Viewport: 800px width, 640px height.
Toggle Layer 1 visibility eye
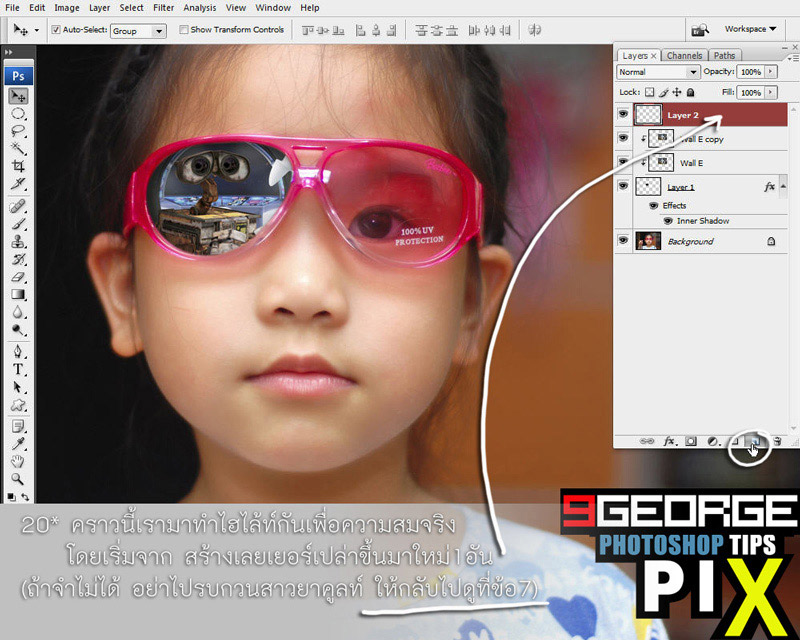623,186
